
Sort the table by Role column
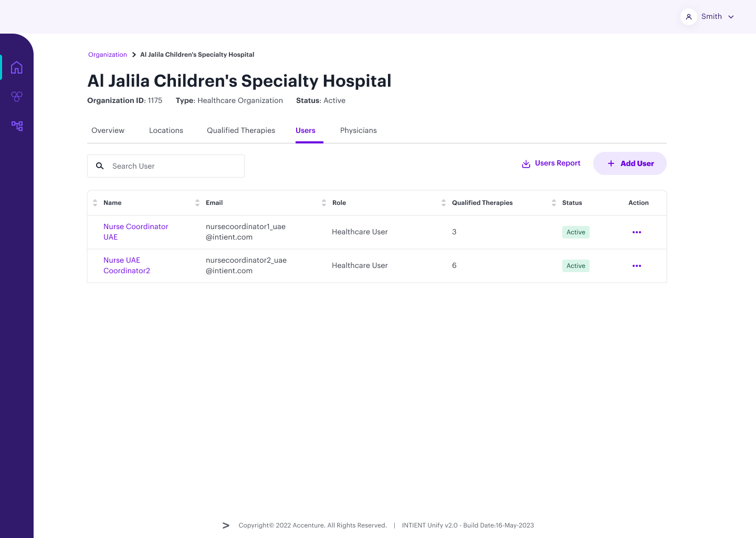[324, 203]
